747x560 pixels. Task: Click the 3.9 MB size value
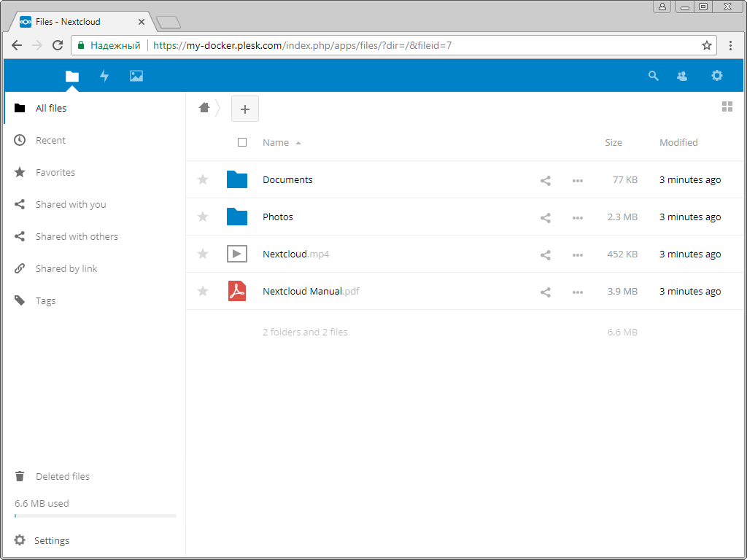[x=622, y=291]
